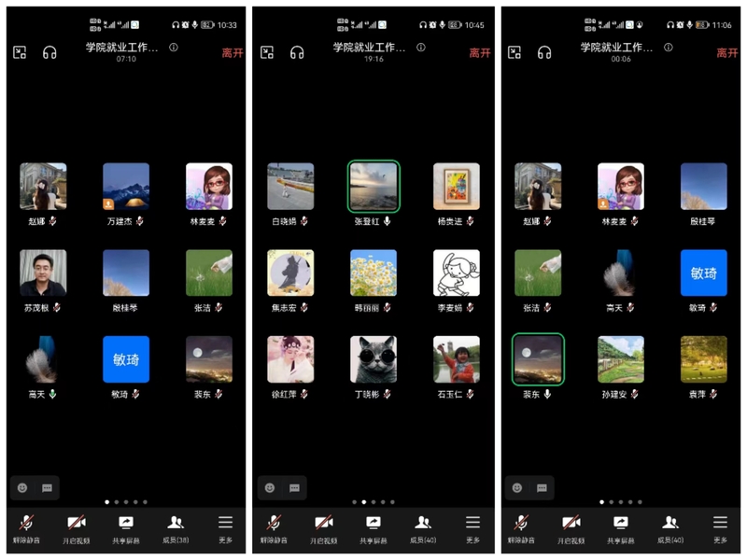
Task: Open 成员(38) members list
Action: 175,528
